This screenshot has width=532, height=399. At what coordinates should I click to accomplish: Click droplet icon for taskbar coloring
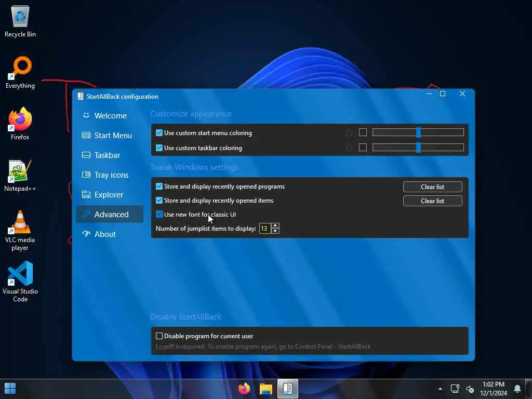pos(349,148)
